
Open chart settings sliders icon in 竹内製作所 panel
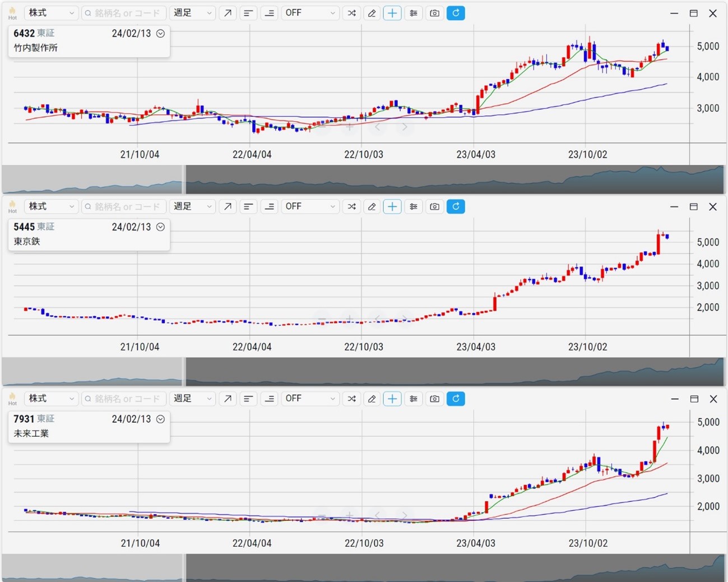(x=414, y=13)
